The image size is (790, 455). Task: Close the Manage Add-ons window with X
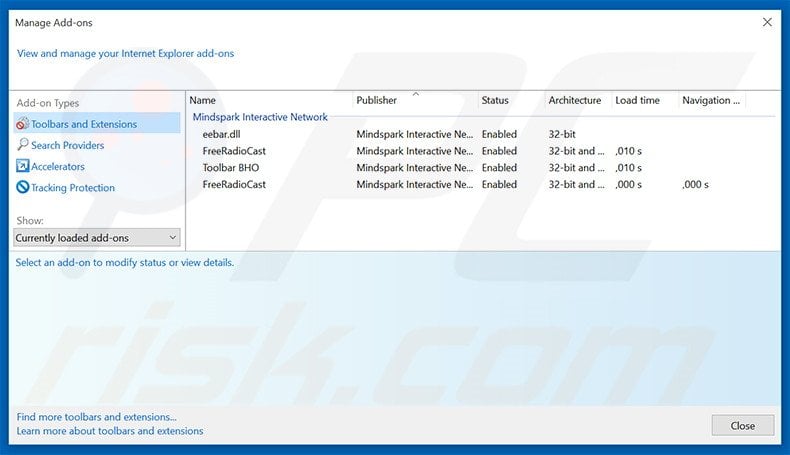(x=767, y=22)
